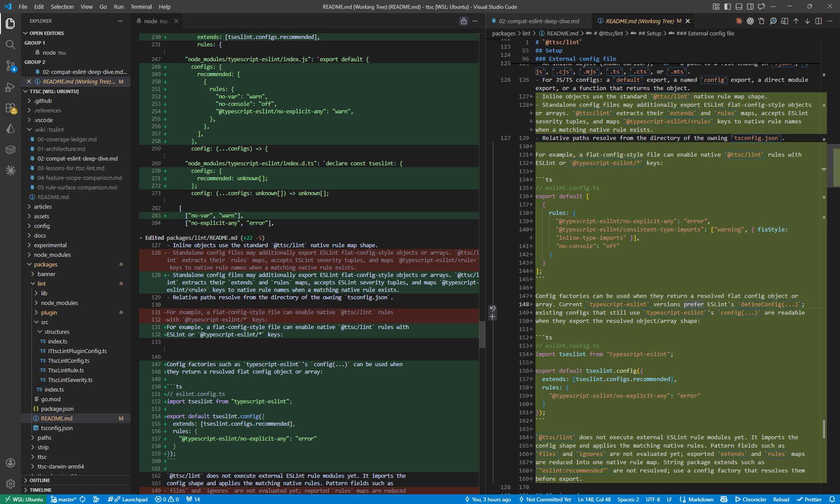Toggle Prettier formatter in status bar
Screen dimensions: 840x504
pos(809,499)
